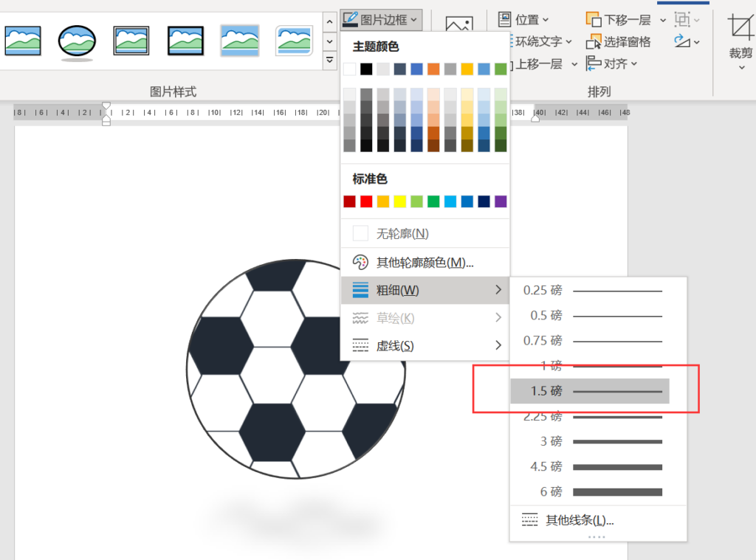Viewport: 756px width, 560px height.
Task: Open 其他轮廓颜色(M) more outline colors
Action: tap(425, 262)
